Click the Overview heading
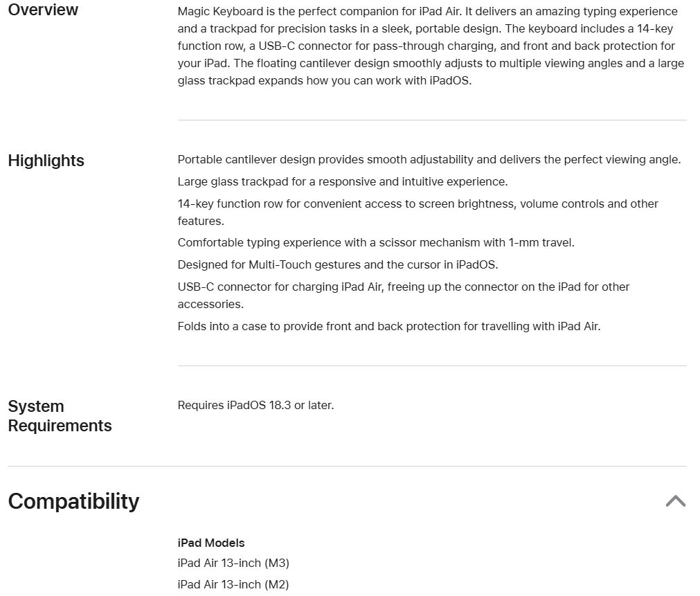Viewport: 700px width, 596px height. tap(43, 10)
